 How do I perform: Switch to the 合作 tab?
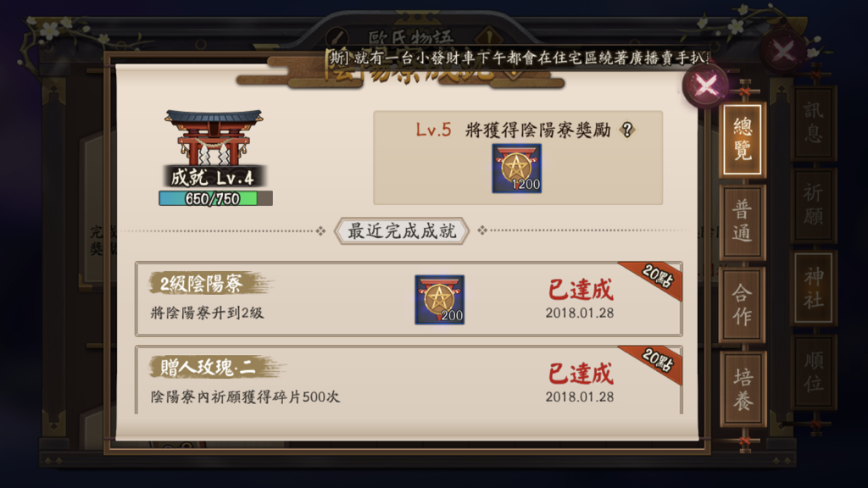pos(743,304)
